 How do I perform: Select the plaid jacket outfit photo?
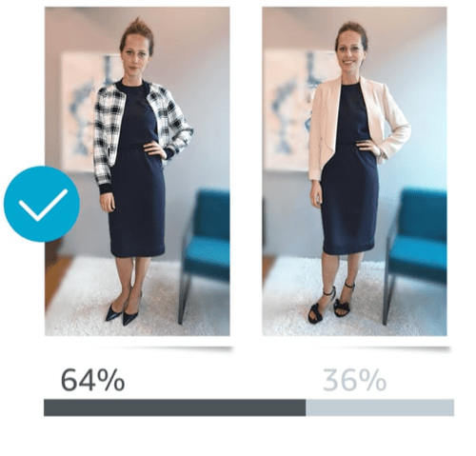[137, 171]
